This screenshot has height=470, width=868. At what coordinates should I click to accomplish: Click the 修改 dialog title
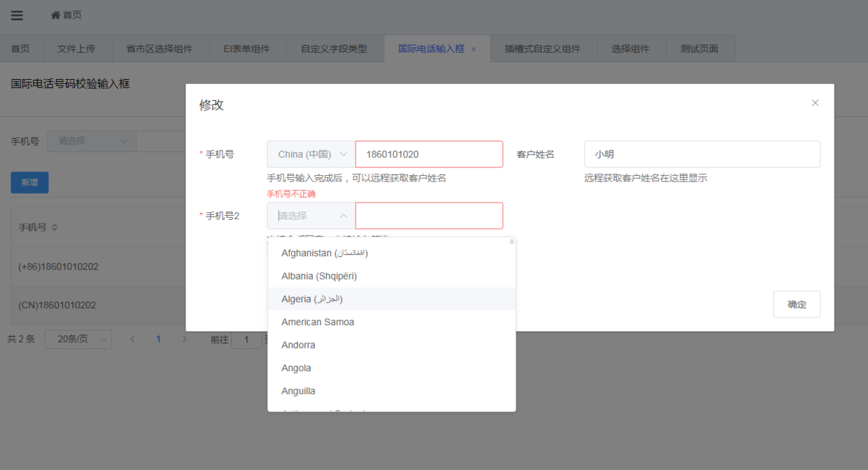coord(211,105)
